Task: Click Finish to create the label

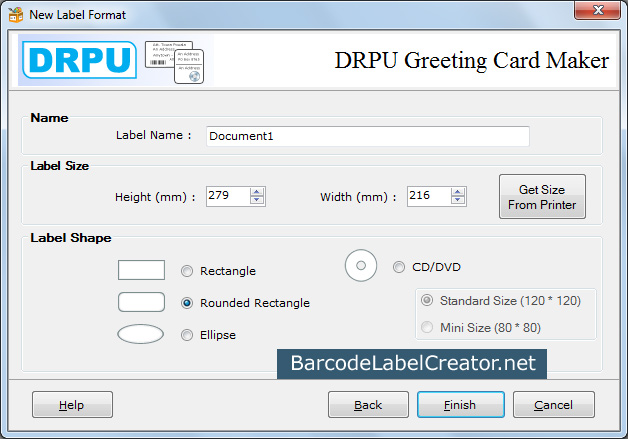Action: [x=461, y=405]
